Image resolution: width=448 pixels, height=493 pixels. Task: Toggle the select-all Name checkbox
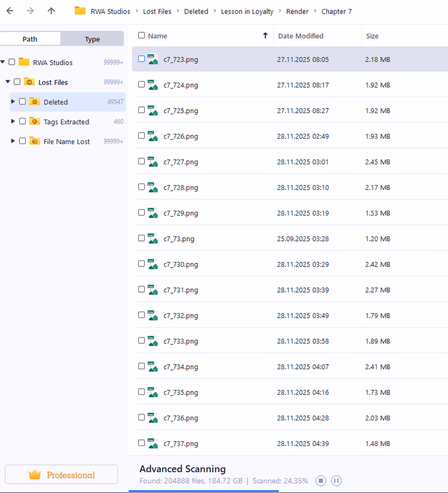click(x=142, y=35)
